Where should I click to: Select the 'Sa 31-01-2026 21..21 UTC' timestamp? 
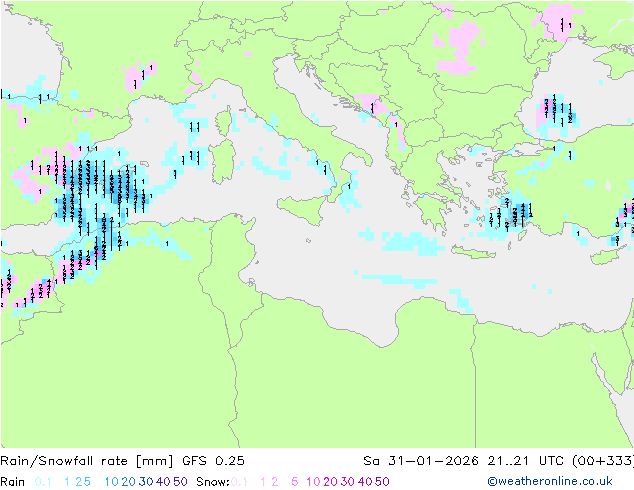[x=465, y=461]
